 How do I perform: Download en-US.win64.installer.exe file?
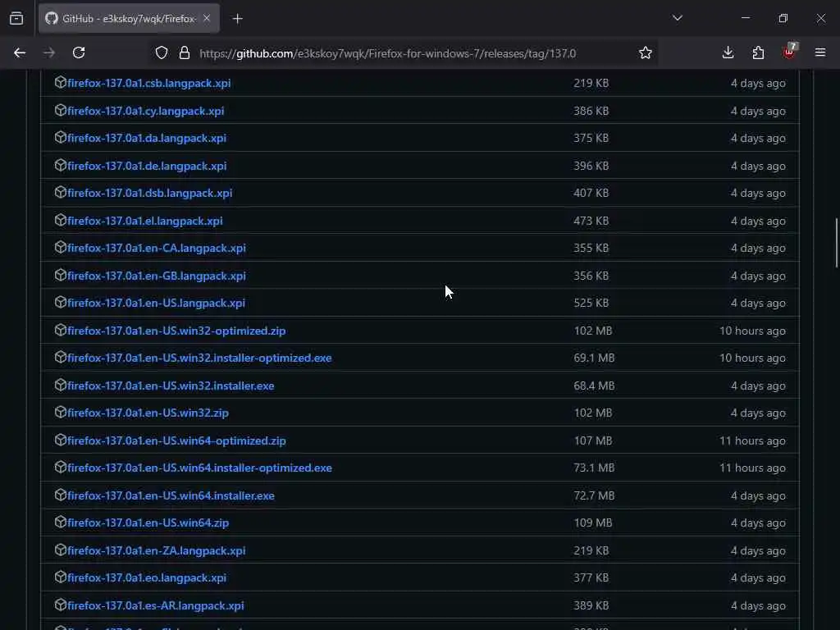click(x=171, y=496)
